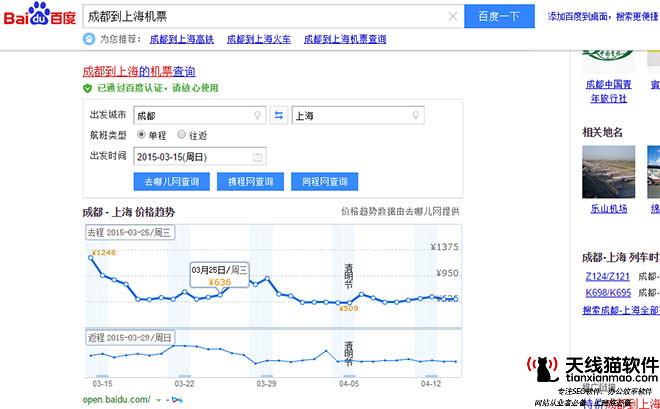Open 成都到上海高铁 suggestion link
Viewport: 660px width, 409px height.
pyautogui.click(x=182, y=40)
